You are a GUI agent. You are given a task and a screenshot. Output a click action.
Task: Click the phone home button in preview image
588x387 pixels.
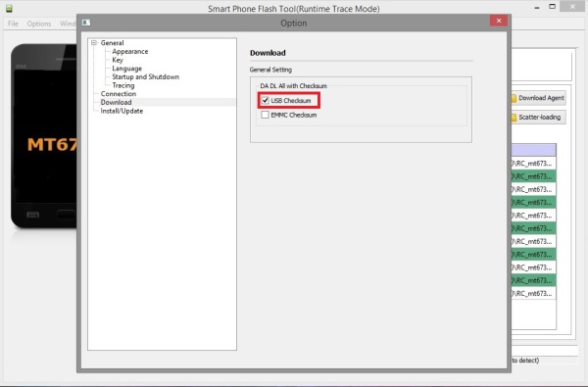point(66,215)
